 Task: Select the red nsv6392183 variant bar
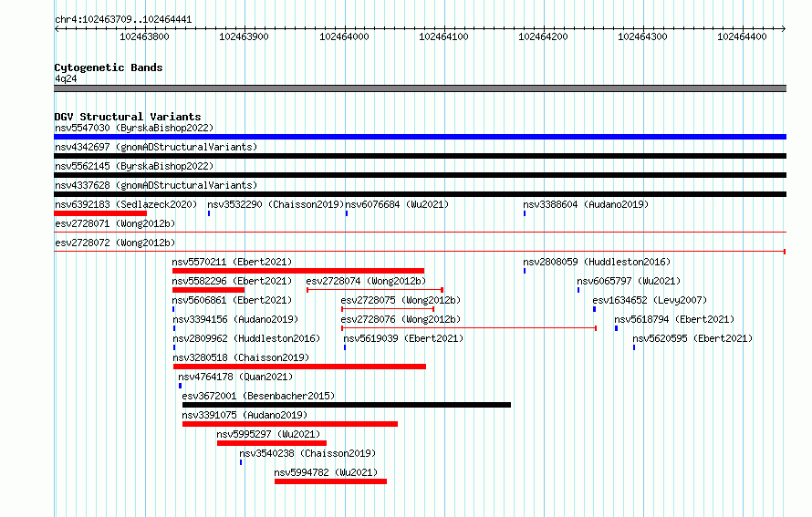pyautogui.click(x=100, y=213)
